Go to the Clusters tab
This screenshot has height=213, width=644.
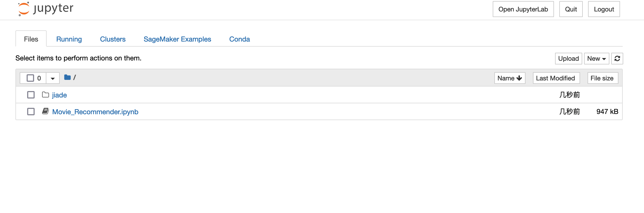tap(113, 39)
